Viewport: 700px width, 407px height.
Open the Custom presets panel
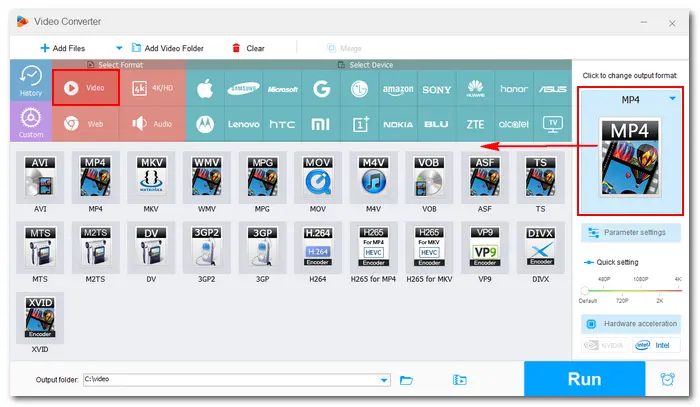tap(31, 122)
